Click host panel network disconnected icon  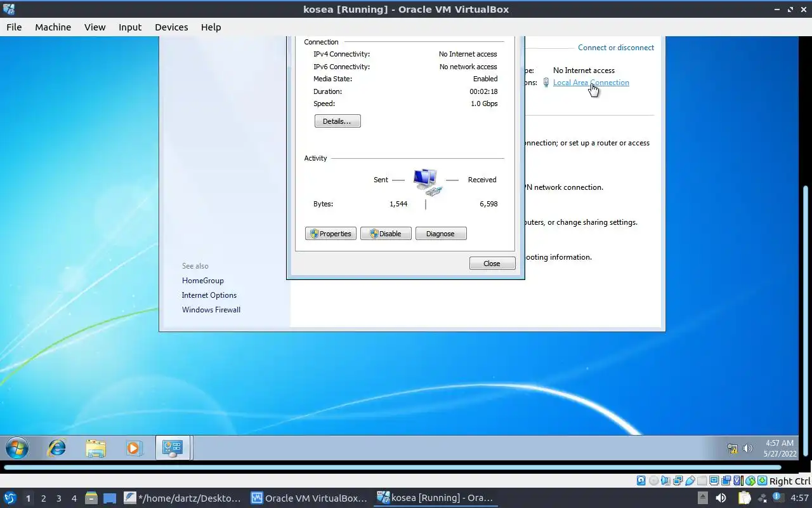point(762,498)
